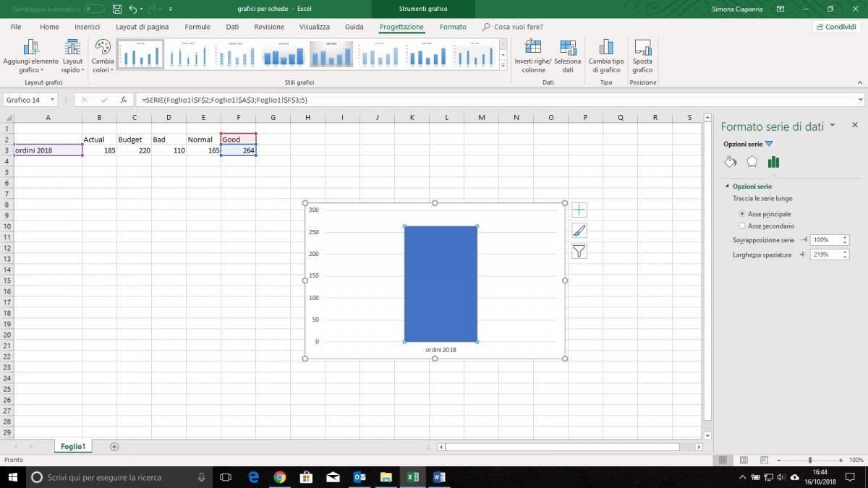Open chart style brush button beside the chart

pyautogui.click(x=579, y=230)
